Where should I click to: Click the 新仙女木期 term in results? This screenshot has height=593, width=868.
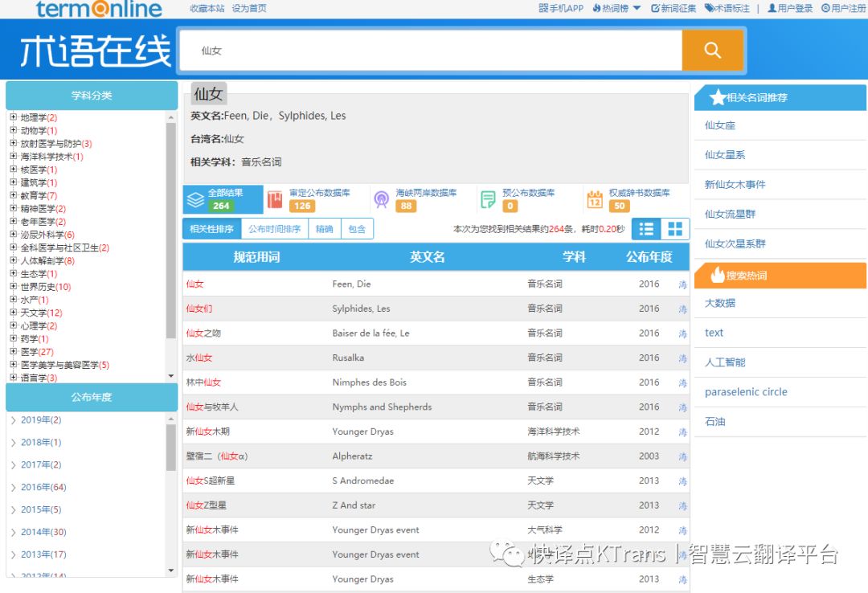(207, 431)
